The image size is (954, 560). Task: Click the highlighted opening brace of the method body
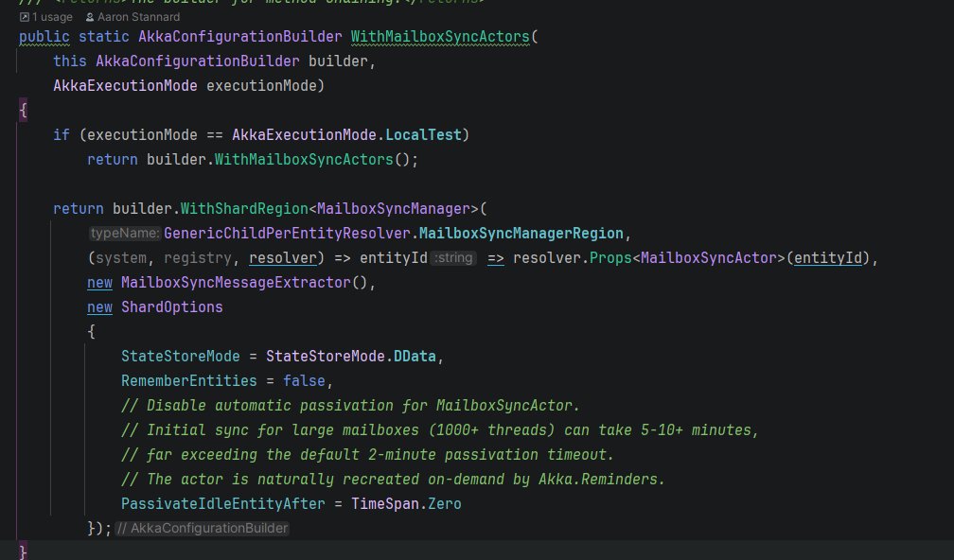click(23, 111)
